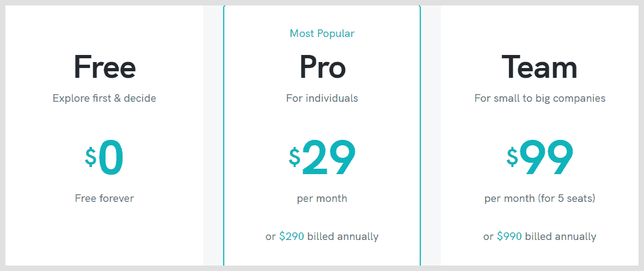Click the dollar sign beside 99
This screenshot has height=271, width=644.
(x=512, y=156)
